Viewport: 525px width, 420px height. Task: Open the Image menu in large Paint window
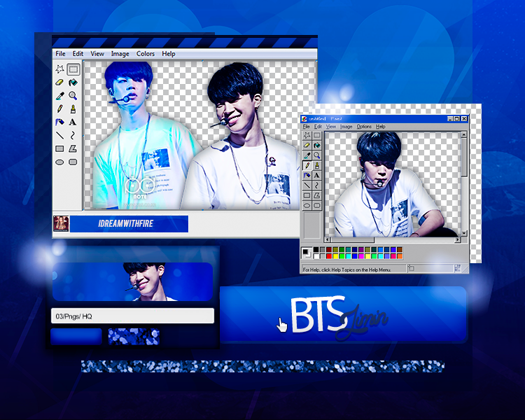click(120, 54)
